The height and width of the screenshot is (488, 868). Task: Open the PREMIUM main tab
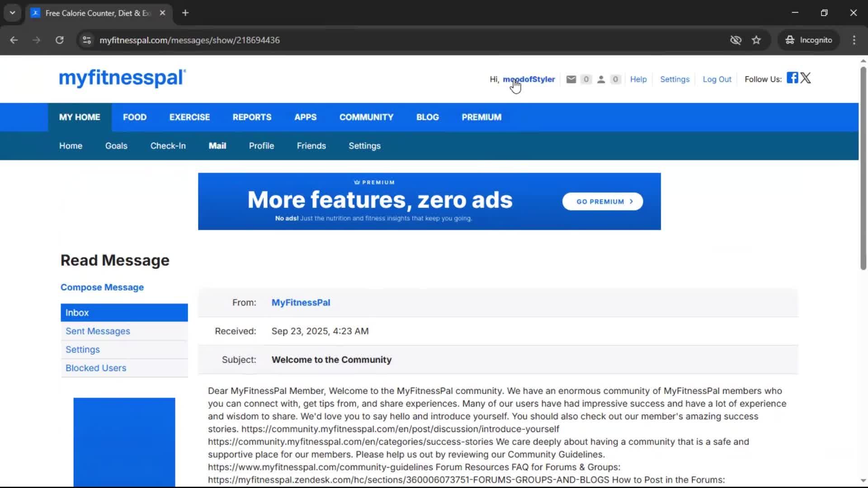click(481, 117)
